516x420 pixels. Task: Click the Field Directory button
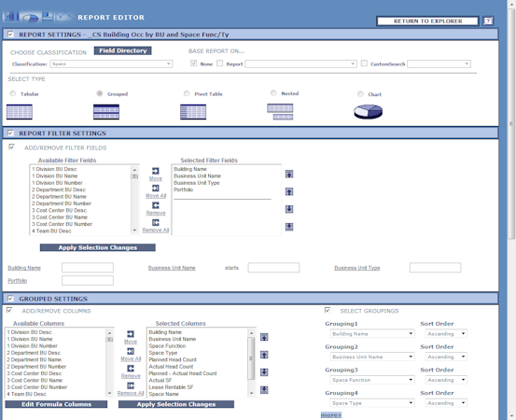(x=123, y=50)
